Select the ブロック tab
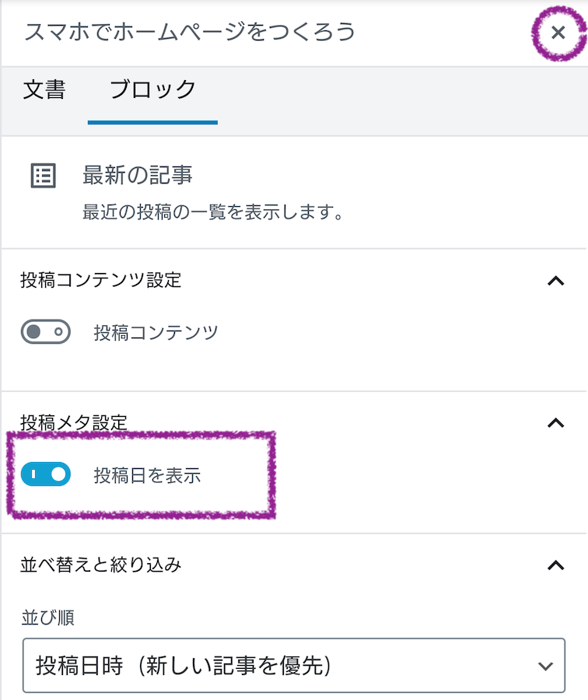Screen dimensions: 588x700 pyautogui.click(x=152, y=89)
